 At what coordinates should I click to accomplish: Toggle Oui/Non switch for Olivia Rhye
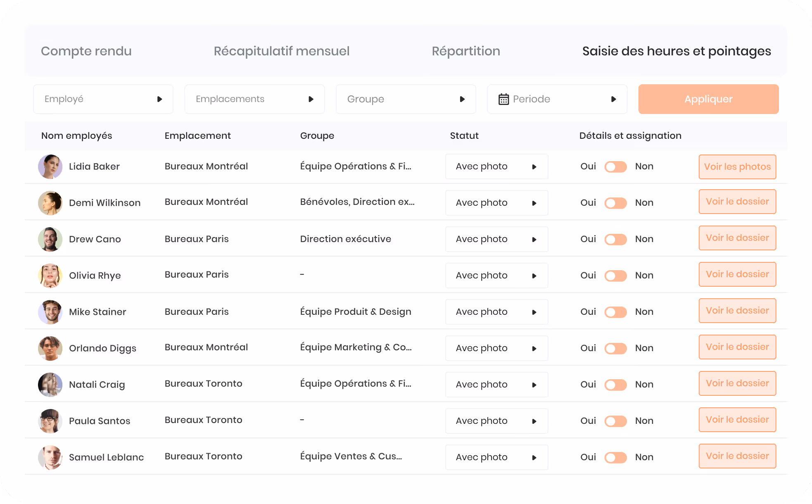(x=615, y=276)
